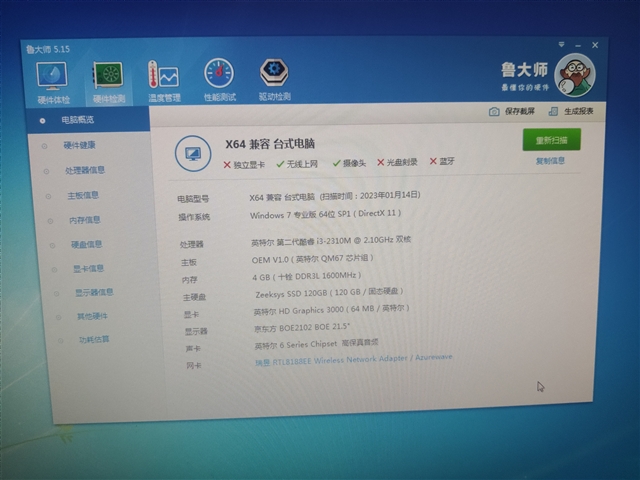Open 硬盘信息 sidebar item
This screenshot has height=480, width=640.
click(x=87, y=244)
